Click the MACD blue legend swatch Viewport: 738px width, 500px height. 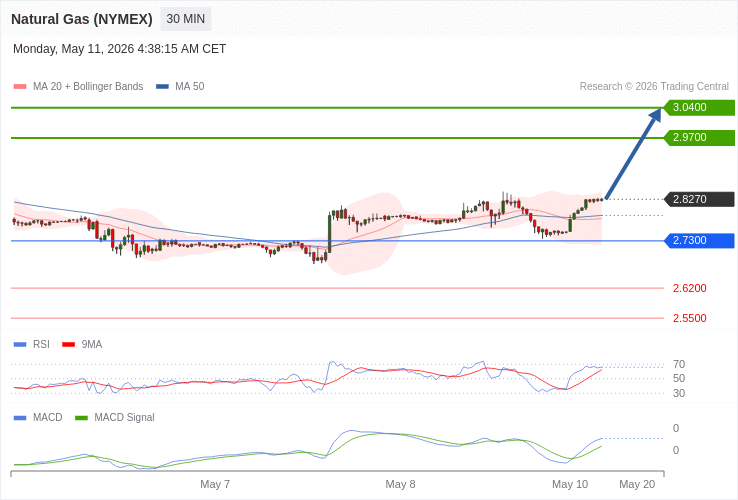(x=20, y=418)
